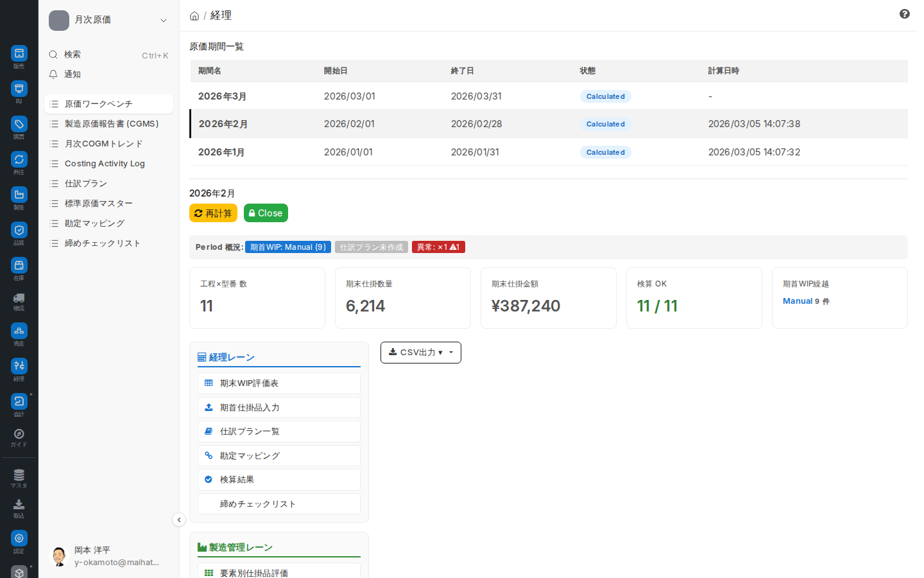Viewport: 924px width, 578px height.
Task: Click the 期末WIP評価表 table icon
Action: point(209,383)
